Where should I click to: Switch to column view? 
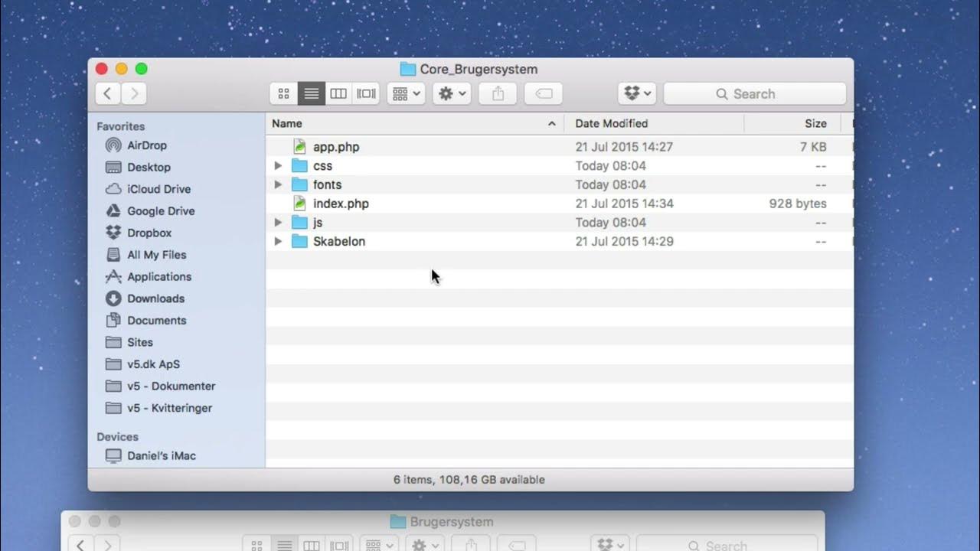click(x=338, y=93)
